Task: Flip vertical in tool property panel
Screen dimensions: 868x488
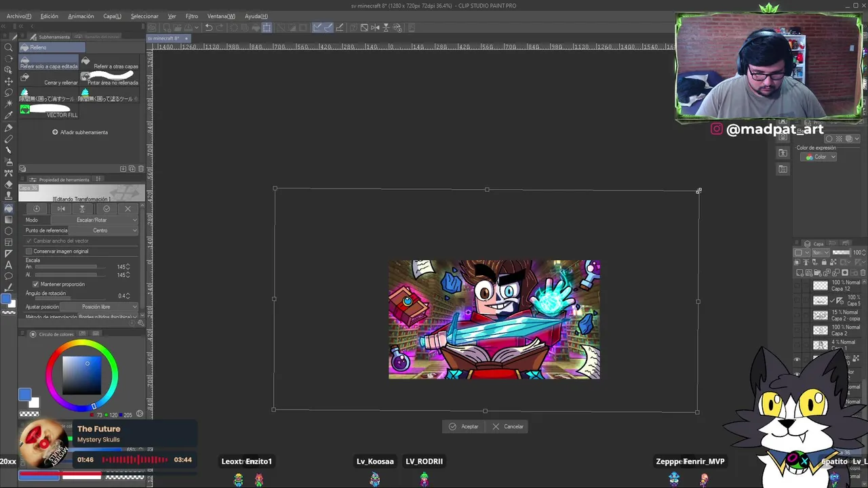Action: click(82, 209)
